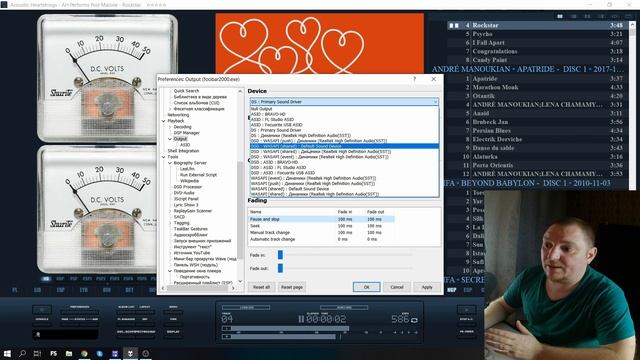Click the Cancel button
Screen dimensions: 640x360
pyautogui.click(x=397, y=287)
